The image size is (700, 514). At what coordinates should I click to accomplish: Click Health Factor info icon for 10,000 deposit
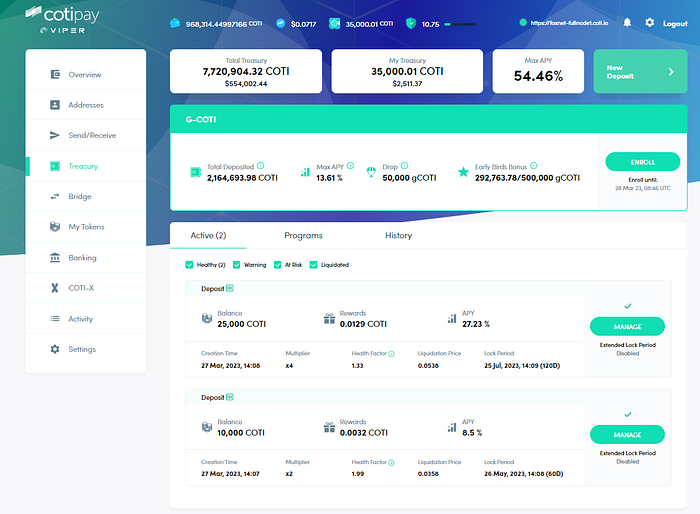click(x=392, y=463)
